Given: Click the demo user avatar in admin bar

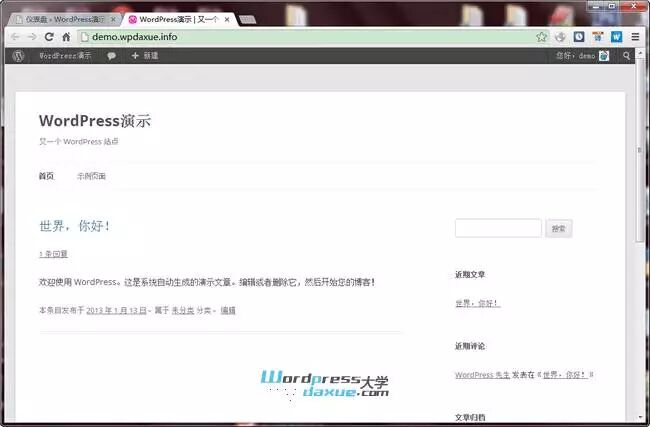Looking at the screenshot, I should tap(604, 56).
